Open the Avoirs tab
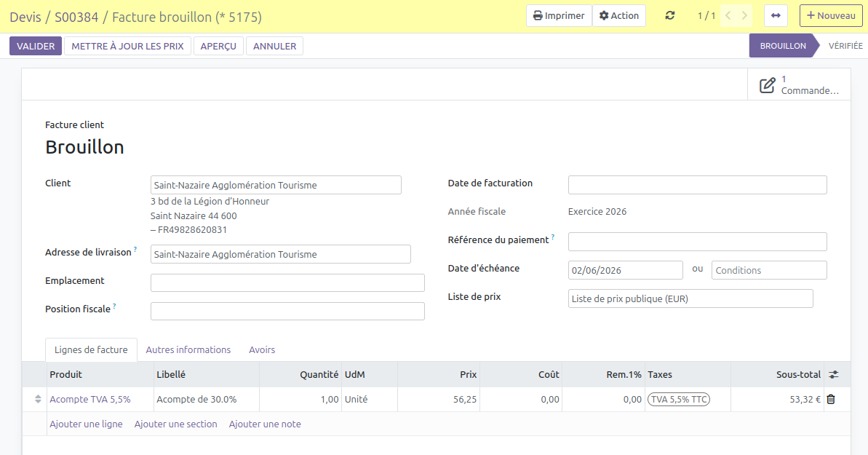The width and height of the screenshot is (868, 455). point(262,349)
